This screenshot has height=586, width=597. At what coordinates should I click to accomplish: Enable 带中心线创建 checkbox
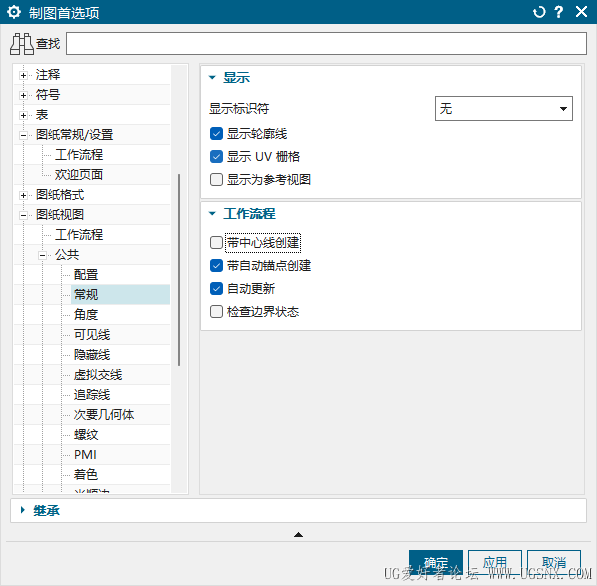(x=216, y=243)
